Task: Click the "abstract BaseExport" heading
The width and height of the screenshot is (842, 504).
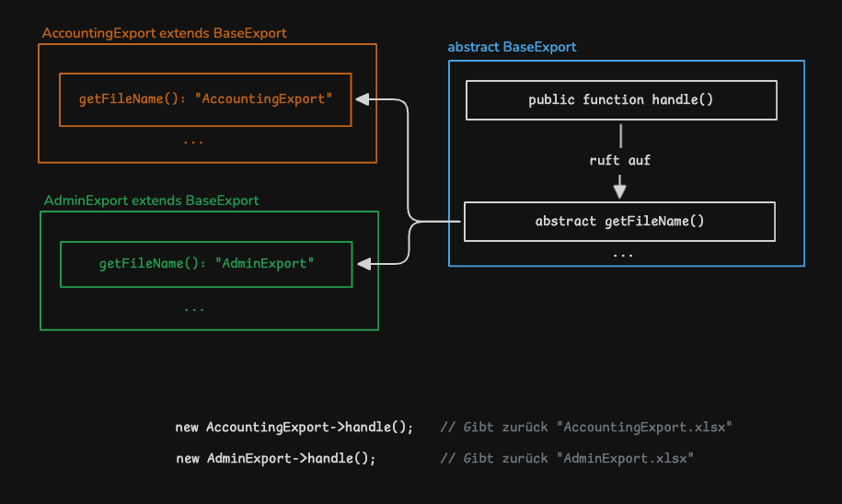Action: pos(512,47)
